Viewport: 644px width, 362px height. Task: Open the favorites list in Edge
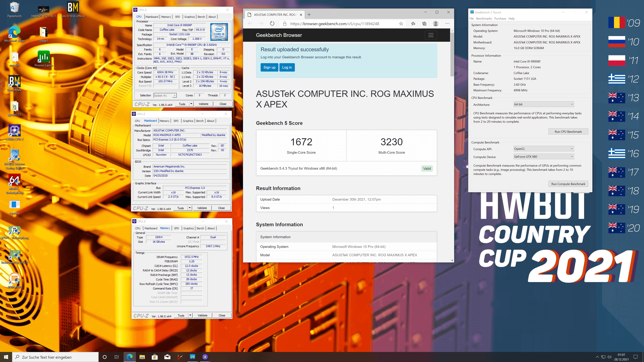pyautogui.click(x=413, y=24)
